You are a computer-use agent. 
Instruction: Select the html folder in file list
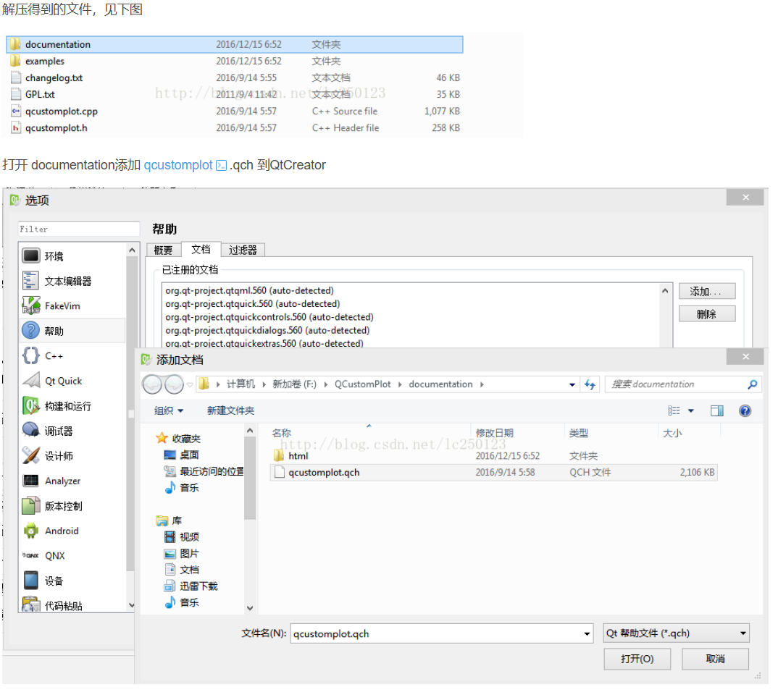[x=494, y=455]
